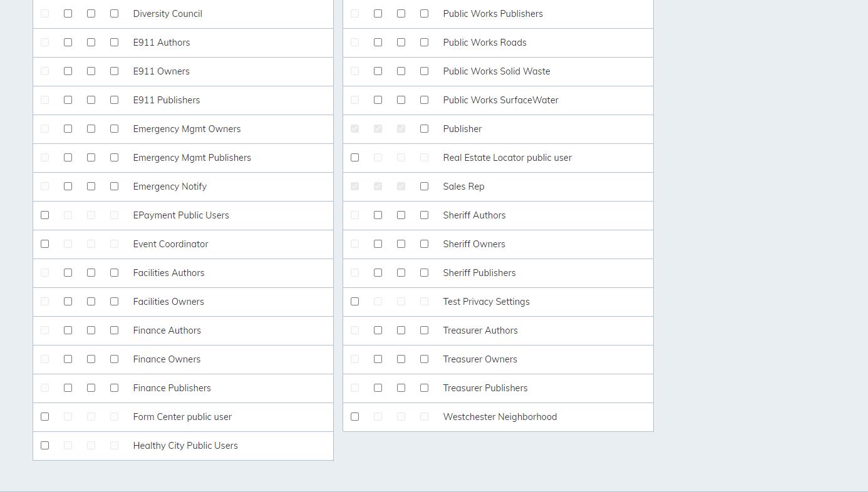Screen dimensions: 868x492
Task: Select the Healthy City Public Users checkbox
Action: pyautogui.click(x=44, y=446)
